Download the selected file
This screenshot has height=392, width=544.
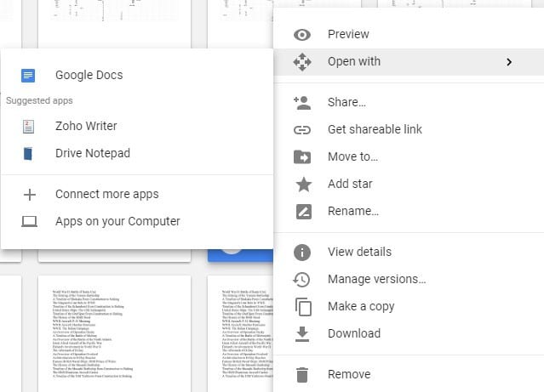click(x=354, y=333)
